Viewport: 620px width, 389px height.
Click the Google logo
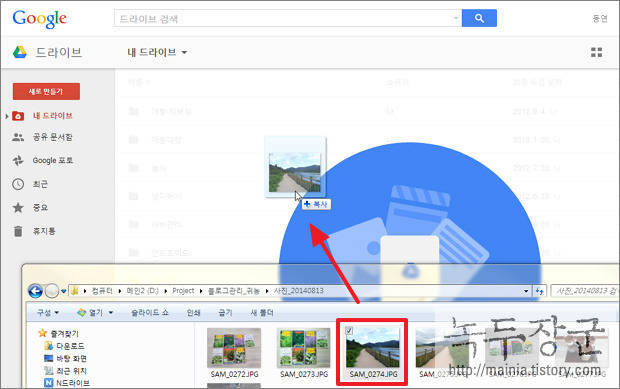[x=40, y=19]
